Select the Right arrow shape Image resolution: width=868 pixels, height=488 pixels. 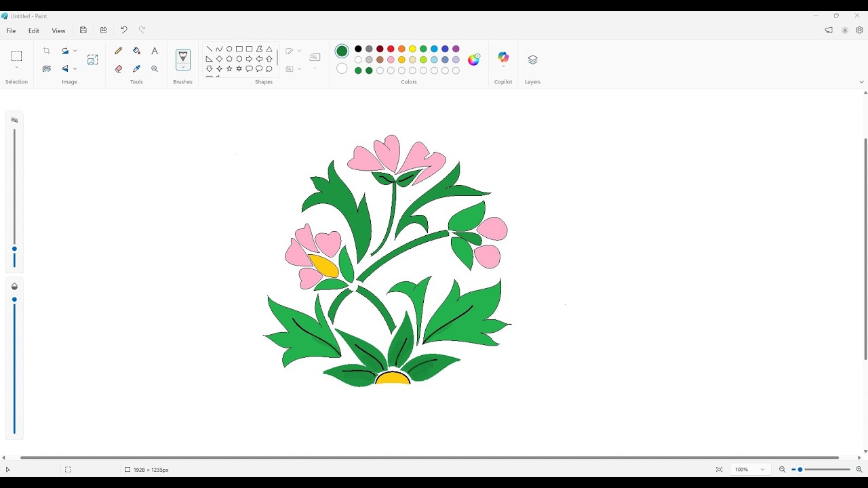[249, 59]
